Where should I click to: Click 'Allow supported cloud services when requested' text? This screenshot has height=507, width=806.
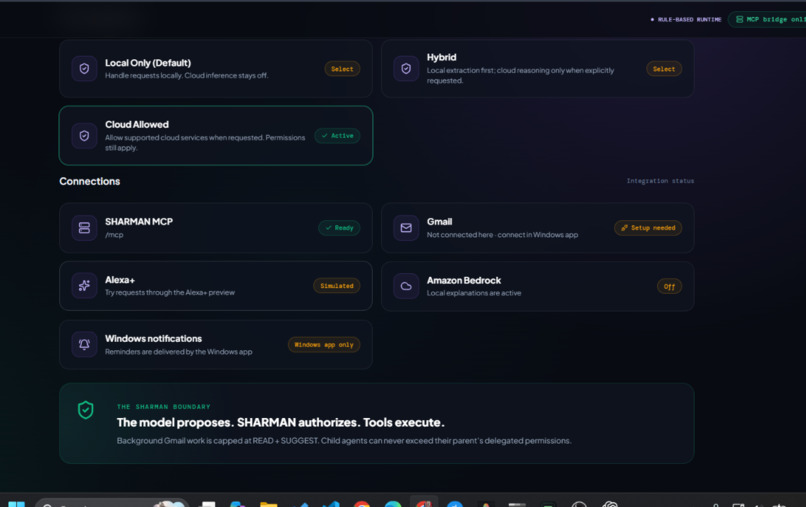pyautogui.click(x=205, y=142)
